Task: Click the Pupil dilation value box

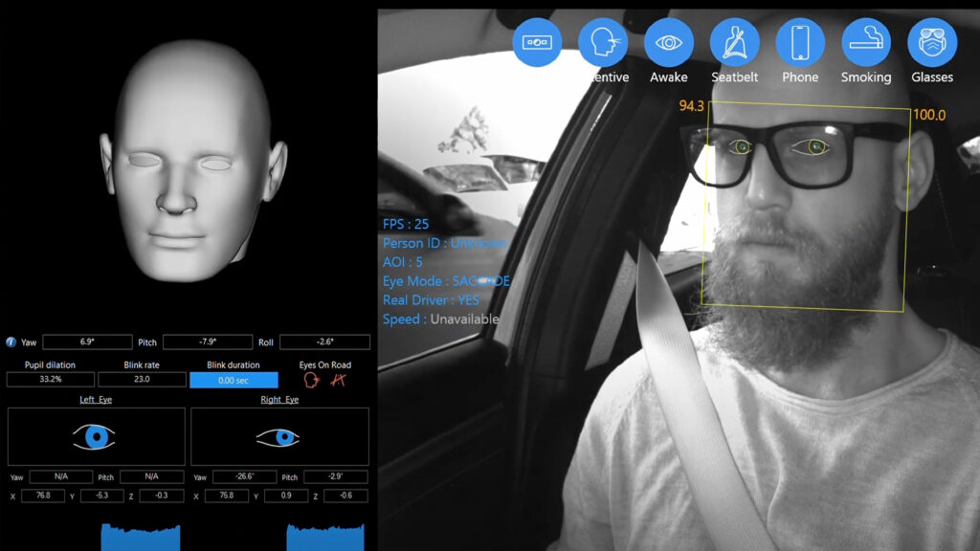Action: (x=49, y=380)
